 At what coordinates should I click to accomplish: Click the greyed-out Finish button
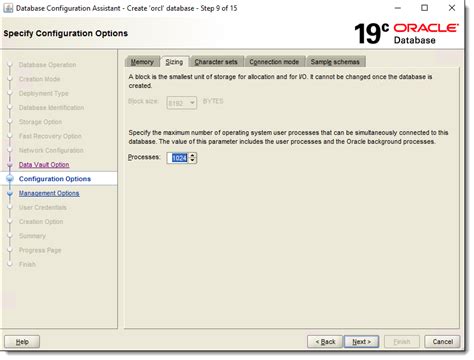tap(402, 342)
